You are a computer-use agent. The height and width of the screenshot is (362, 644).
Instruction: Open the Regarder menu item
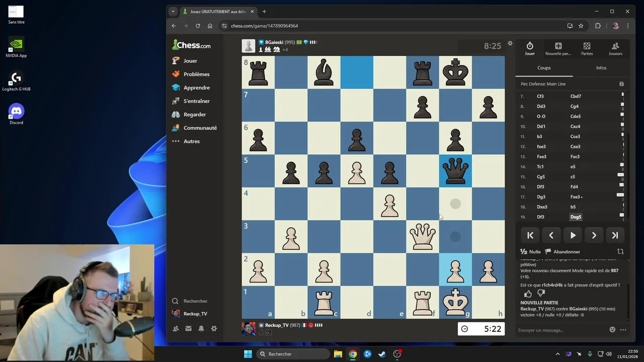click(195, 114)
